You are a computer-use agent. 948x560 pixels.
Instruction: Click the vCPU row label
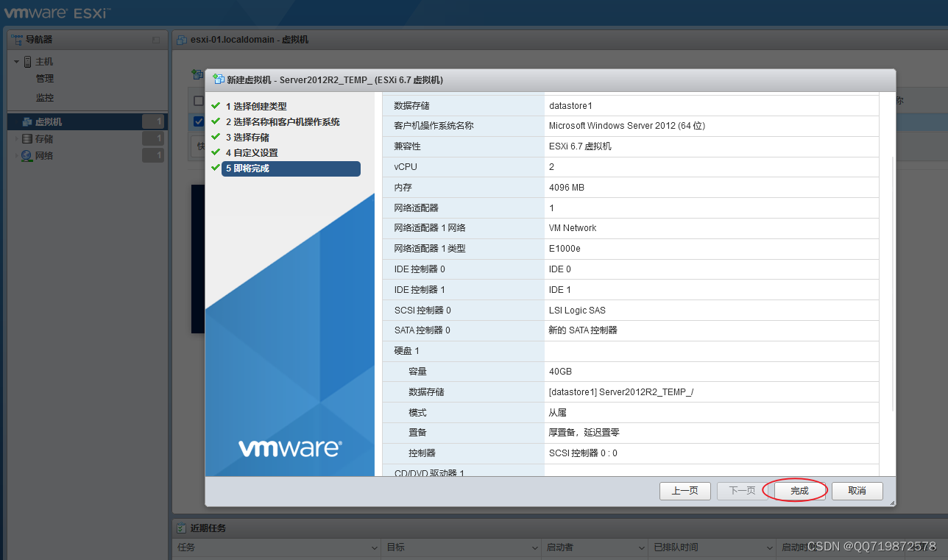pos(406,167)
